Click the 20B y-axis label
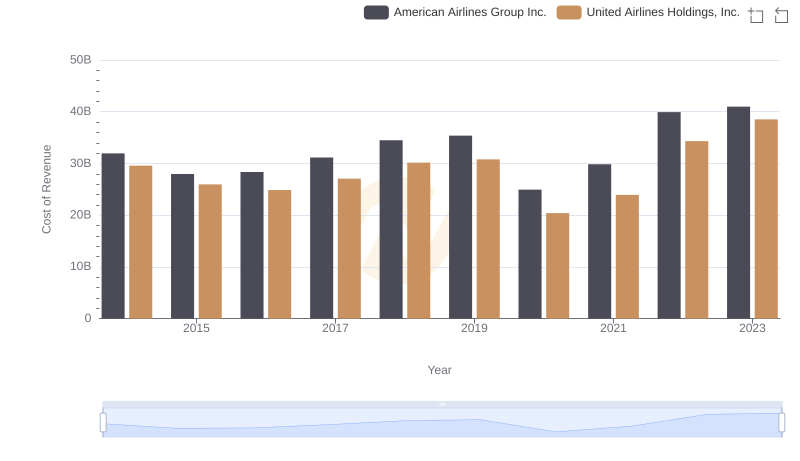 coord(81,215)
